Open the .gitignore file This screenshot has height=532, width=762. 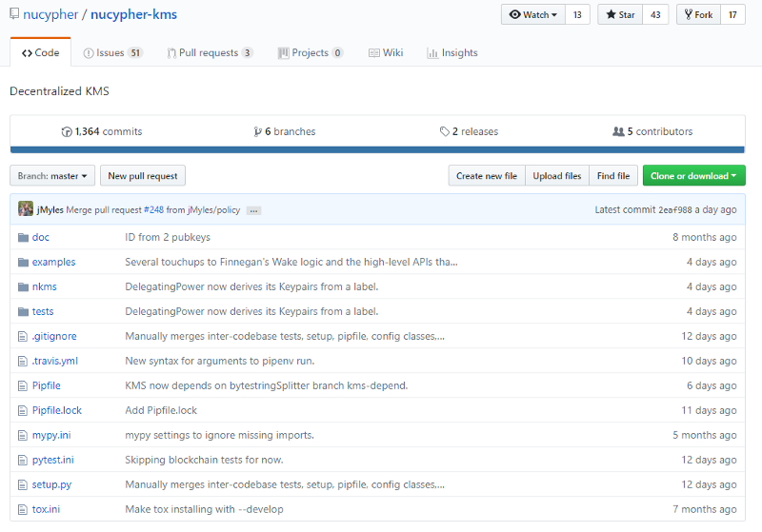coord(54,336)
